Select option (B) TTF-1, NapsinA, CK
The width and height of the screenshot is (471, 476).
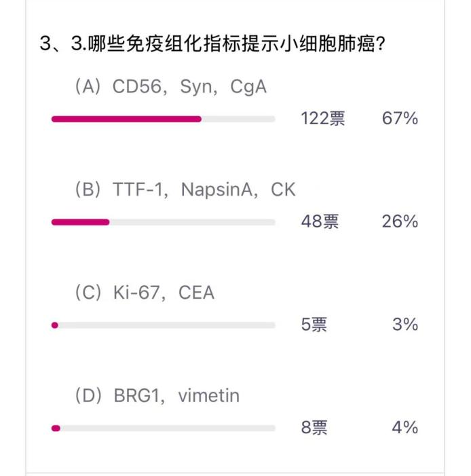tap(185, 190)
